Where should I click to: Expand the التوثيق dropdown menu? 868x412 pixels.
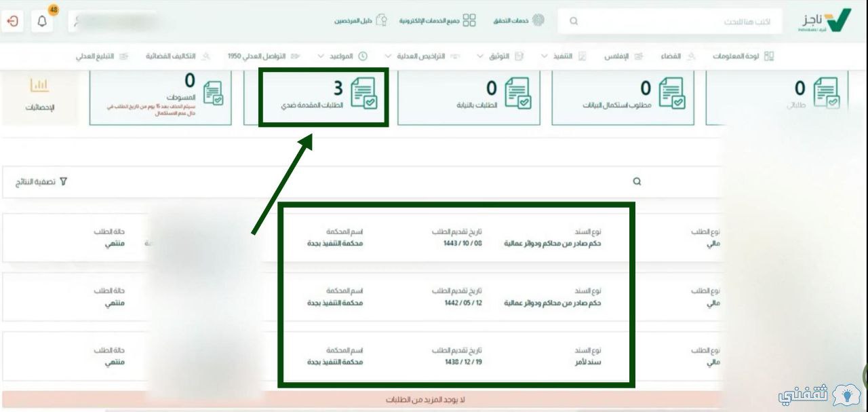[500, 56]
